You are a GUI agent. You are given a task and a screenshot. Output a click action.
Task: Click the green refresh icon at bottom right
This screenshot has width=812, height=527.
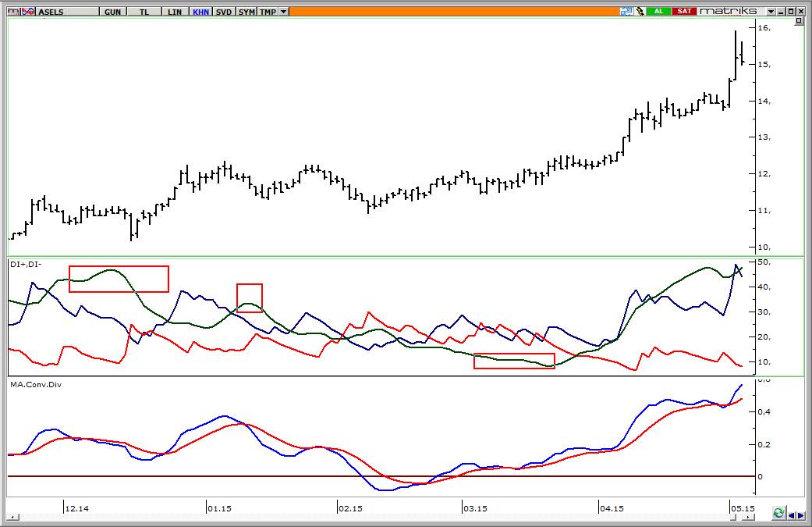click(x=778, y=513)
